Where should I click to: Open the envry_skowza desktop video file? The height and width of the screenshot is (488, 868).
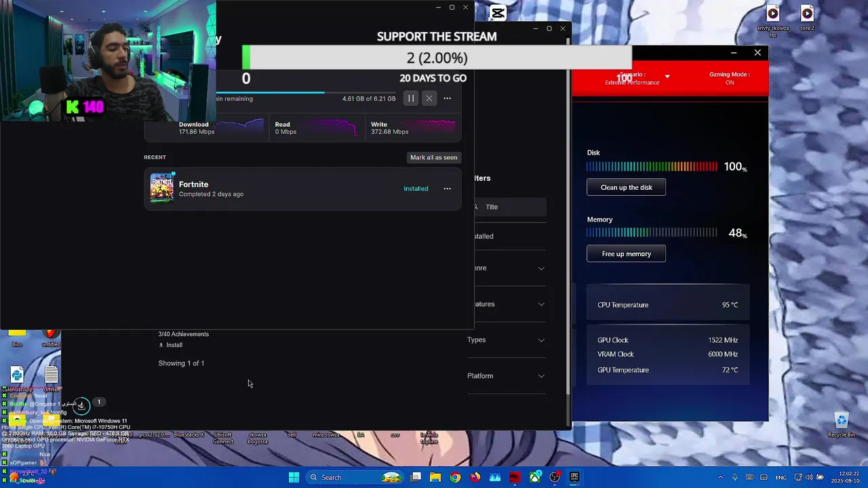tap(773, 20)
